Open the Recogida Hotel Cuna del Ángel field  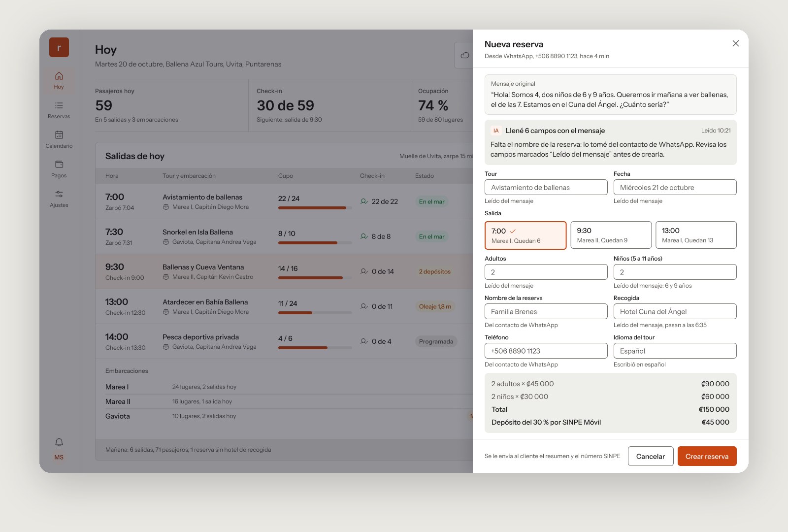(675, 311)
